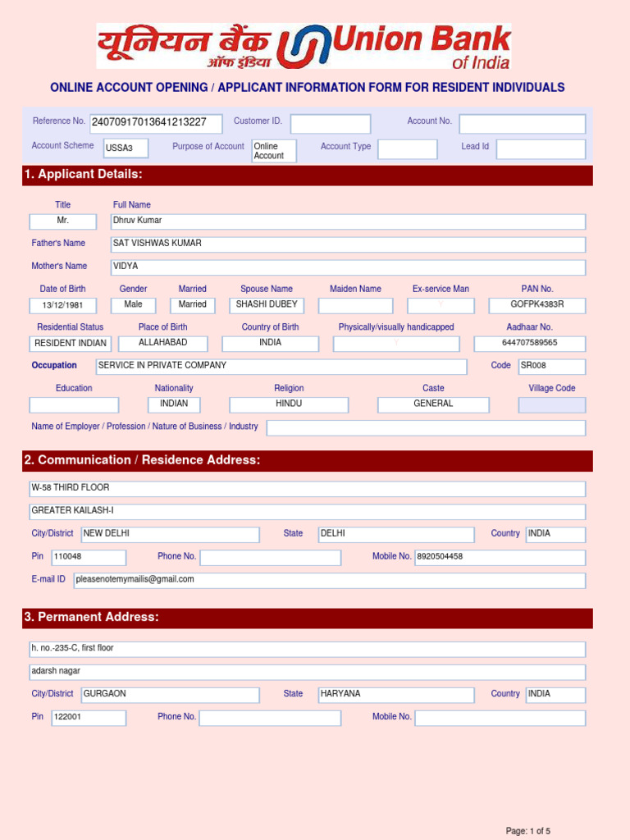Click the Purpose of Account field
Viewport: 630px width, 840px height.
pyautogui.click(x=274, y=151)
